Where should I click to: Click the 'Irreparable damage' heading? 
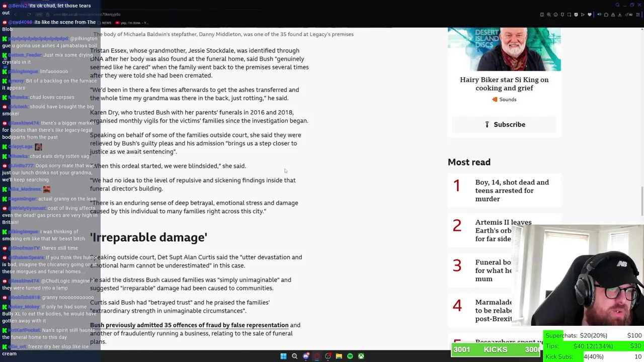point(148,237)
